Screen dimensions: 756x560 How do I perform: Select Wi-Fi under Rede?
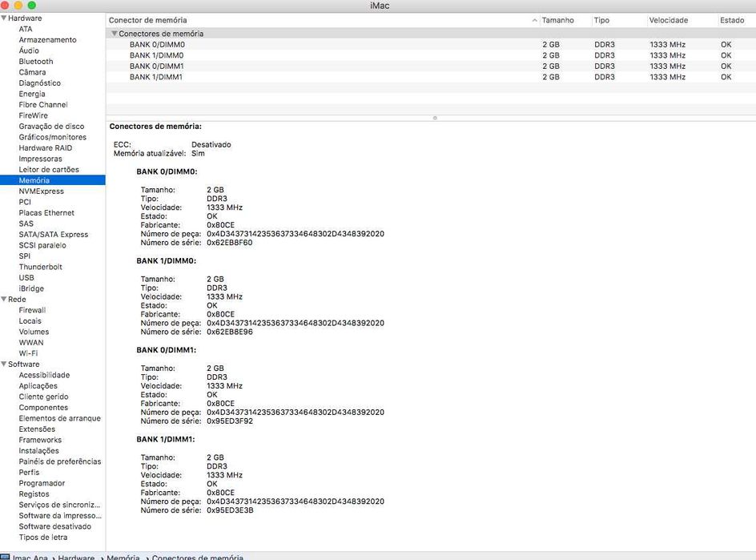pyautogui.click(x=28, y=353)
